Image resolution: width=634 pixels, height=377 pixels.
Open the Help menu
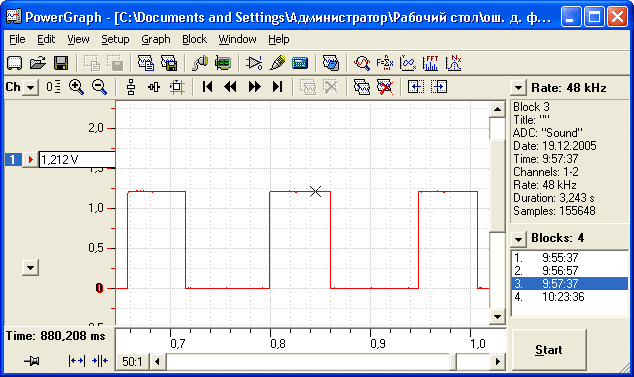[279, 39]
